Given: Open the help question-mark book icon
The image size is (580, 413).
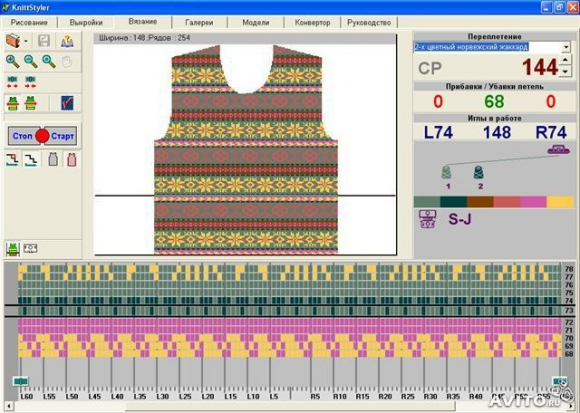Looking at the screenshot, I should [x=67, y=41].
